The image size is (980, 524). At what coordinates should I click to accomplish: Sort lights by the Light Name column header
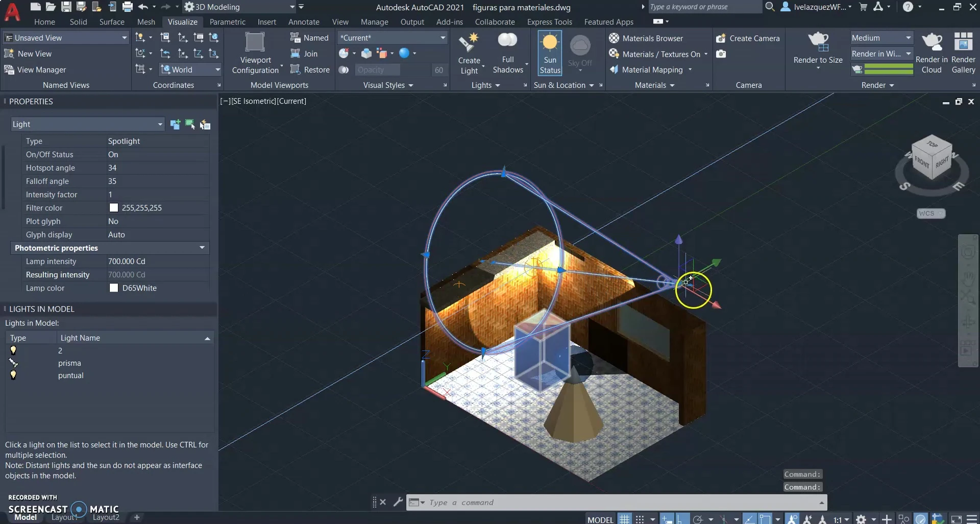coord(135,338)
